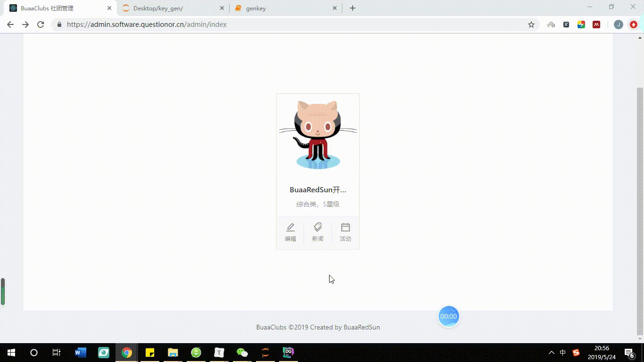Open the clock showing 20:56 2019/5/24

pos(602,353)
